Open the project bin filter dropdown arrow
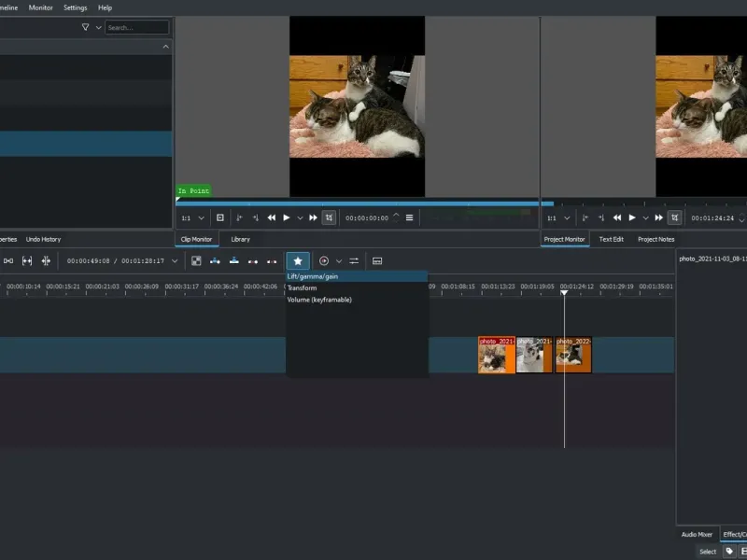Viewport: 747px width, 560px height. tap(99, 28)
